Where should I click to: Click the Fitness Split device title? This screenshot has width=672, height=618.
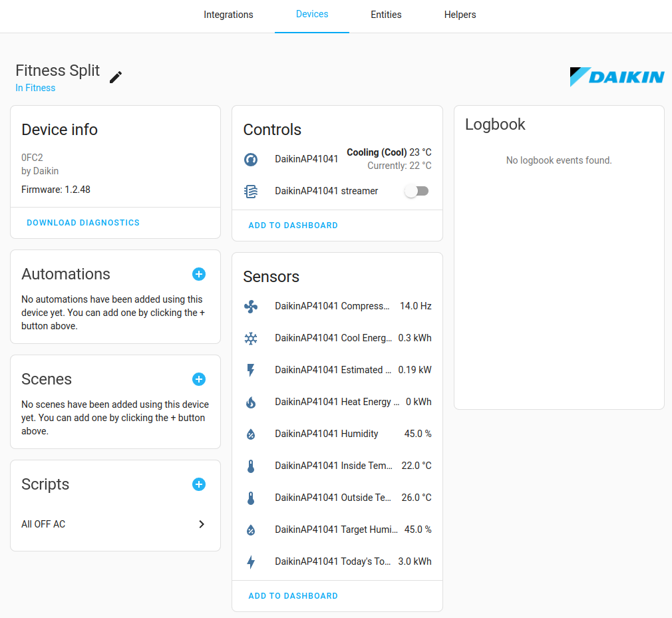point(57,71)
